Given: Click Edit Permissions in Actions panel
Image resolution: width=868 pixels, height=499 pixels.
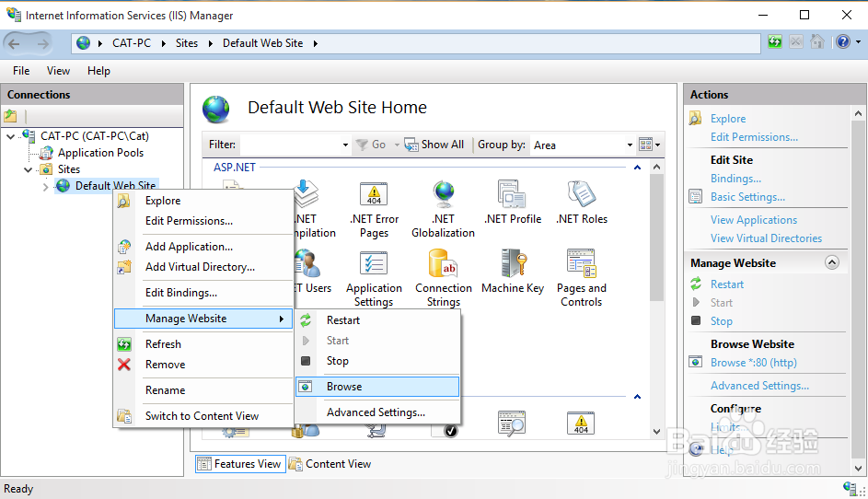Looking at the screenshot, I should (x=754, y=137).
